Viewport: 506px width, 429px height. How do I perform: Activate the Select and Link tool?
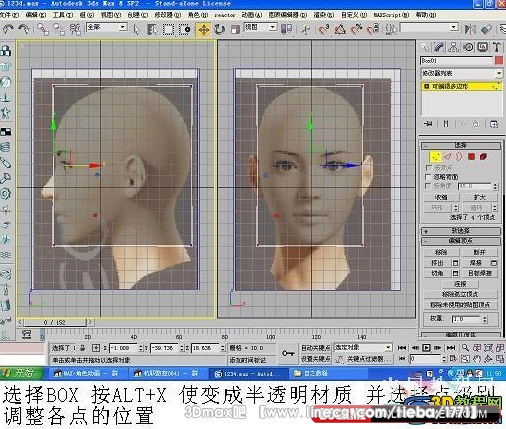(43, 29)
